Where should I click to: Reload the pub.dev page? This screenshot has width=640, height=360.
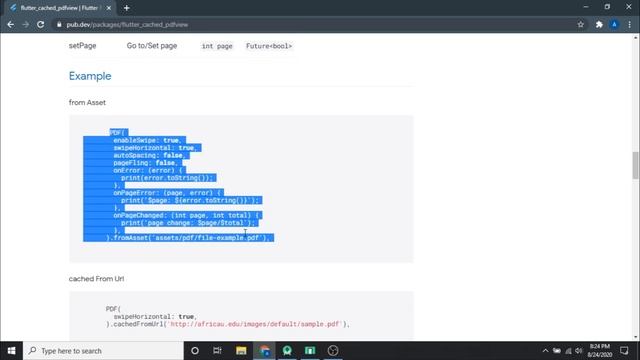(x=40, y=24)
